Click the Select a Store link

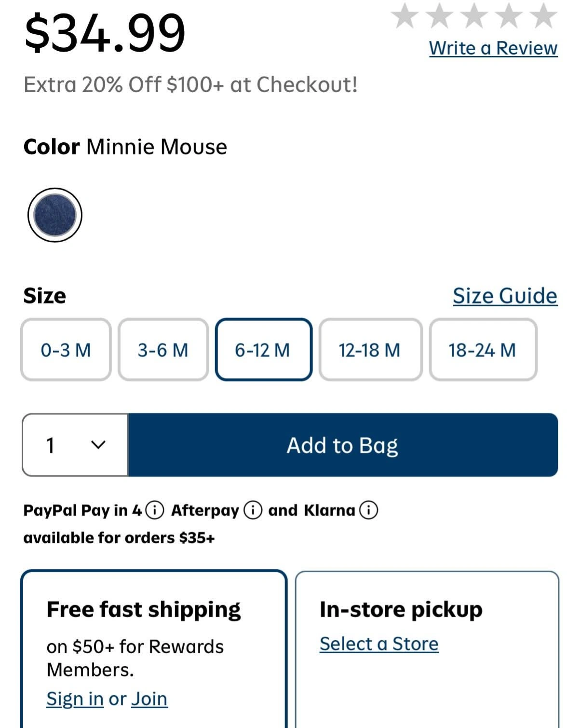(379, 644)
